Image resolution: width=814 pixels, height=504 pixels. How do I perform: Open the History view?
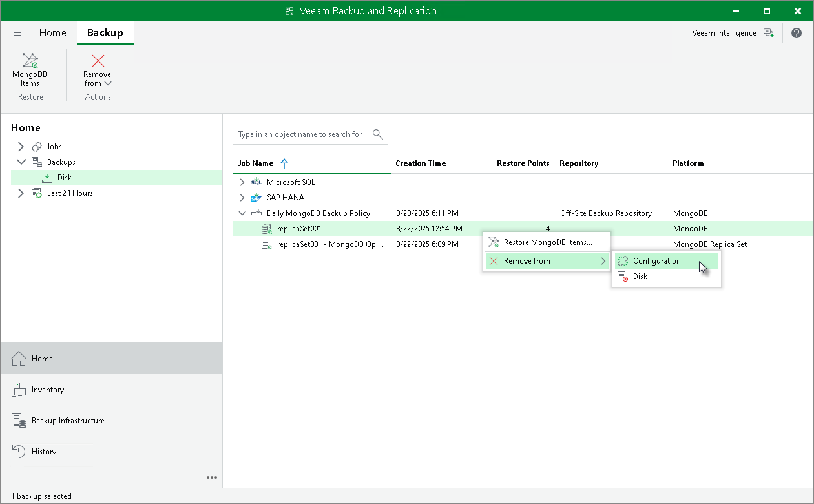(x=43, y=451)
